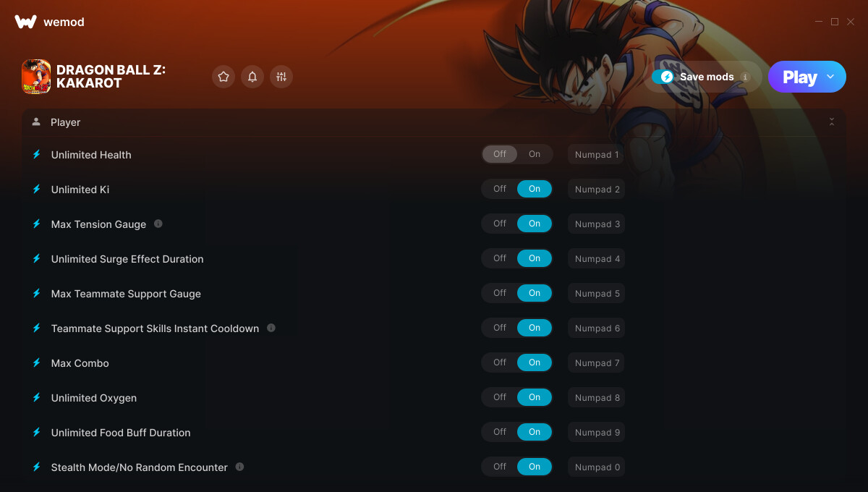Turn off Unlimited Ki
This screenshot has height=492, width=868.
point(500,189)
